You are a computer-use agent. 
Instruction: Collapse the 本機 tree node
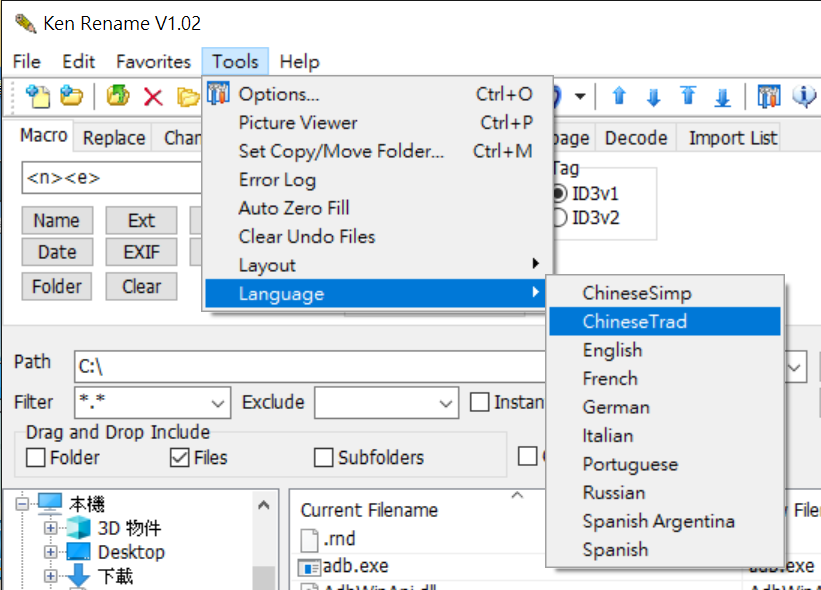tap(22, 504)
